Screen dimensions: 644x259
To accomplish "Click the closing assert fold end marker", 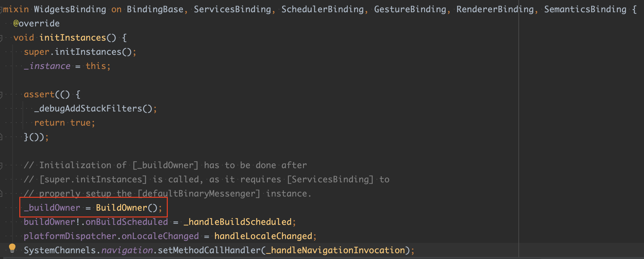I will coord(1,137).
